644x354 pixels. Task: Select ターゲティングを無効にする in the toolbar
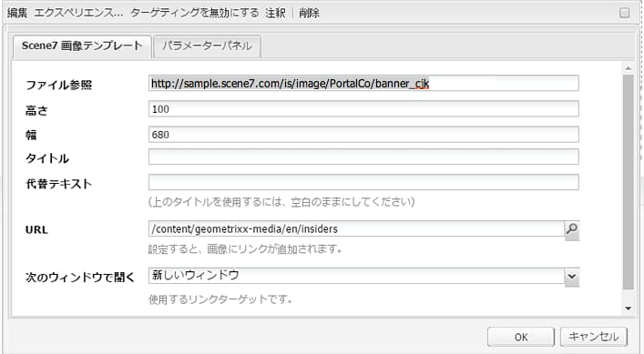(x=195, y=13)
